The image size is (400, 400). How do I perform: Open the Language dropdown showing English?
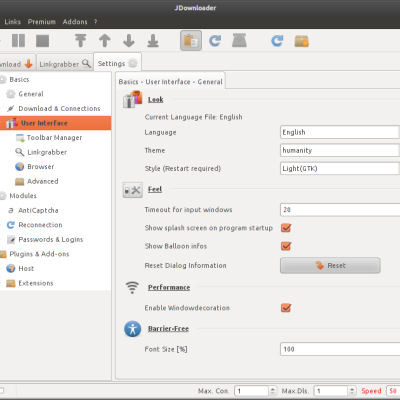coord(340,132)
